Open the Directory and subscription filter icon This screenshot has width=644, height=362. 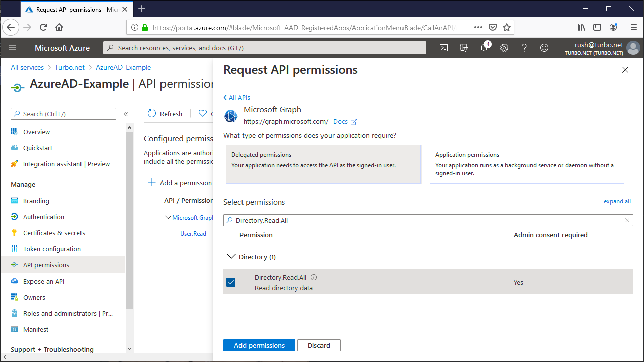click(463, 48)
